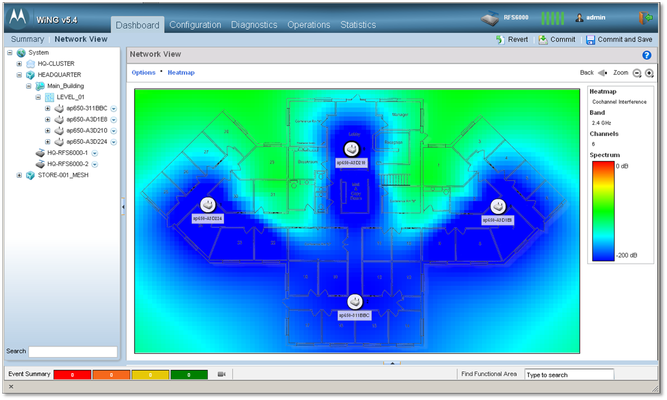Open the Operations tab

309,25
